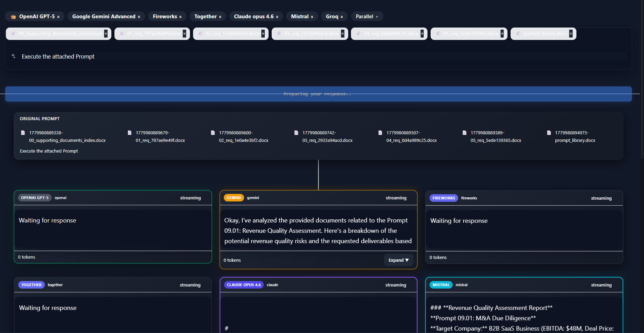
Task: Click file name 1779980889507-04_req_0d4a989c25.docx
Action: coord(412,136)
